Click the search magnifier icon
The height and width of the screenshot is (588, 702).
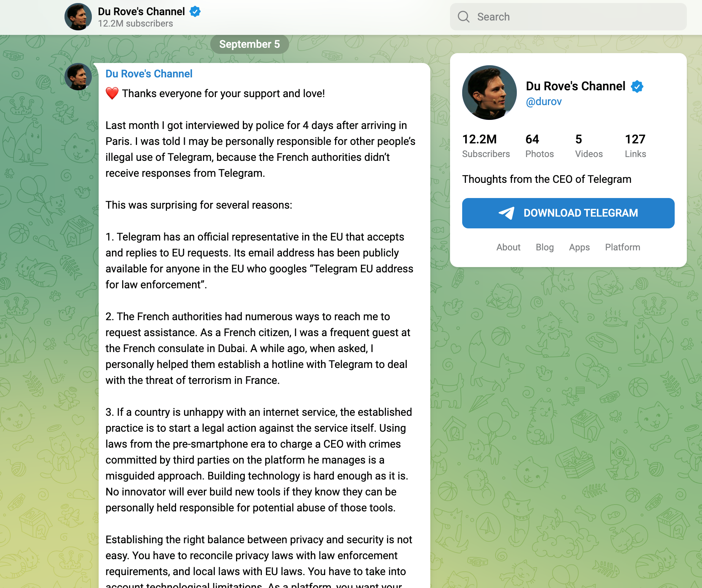(463, 17)
